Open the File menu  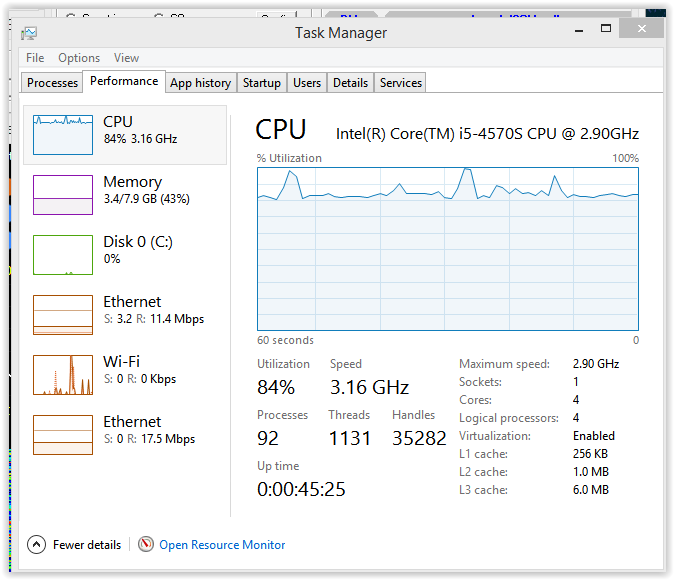point(35,58)
